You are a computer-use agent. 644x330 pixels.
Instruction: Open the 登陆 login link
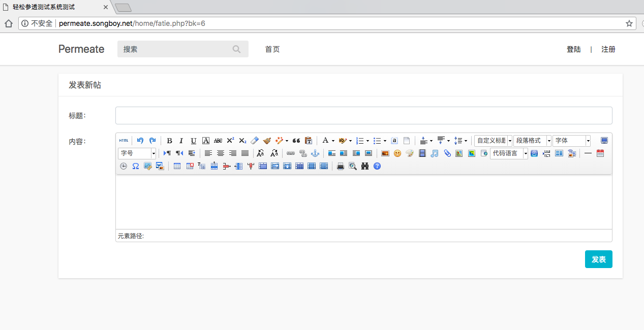pos(574,49)
